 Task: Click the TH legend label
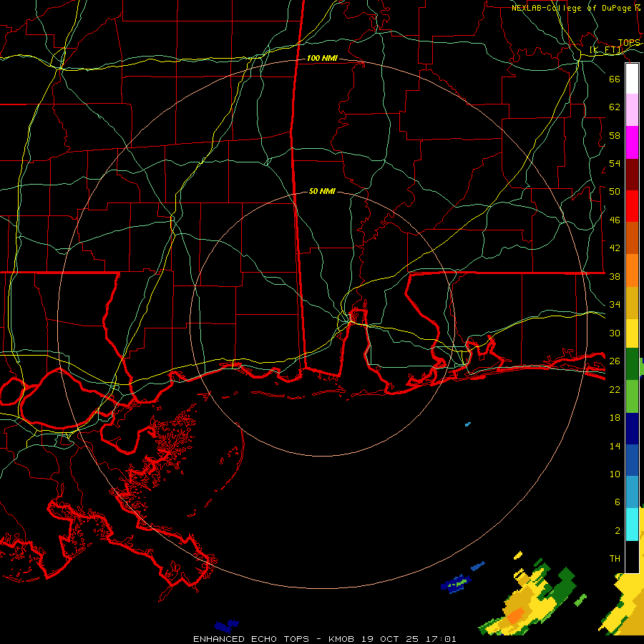pyautogui.click(x=615, y=558)
